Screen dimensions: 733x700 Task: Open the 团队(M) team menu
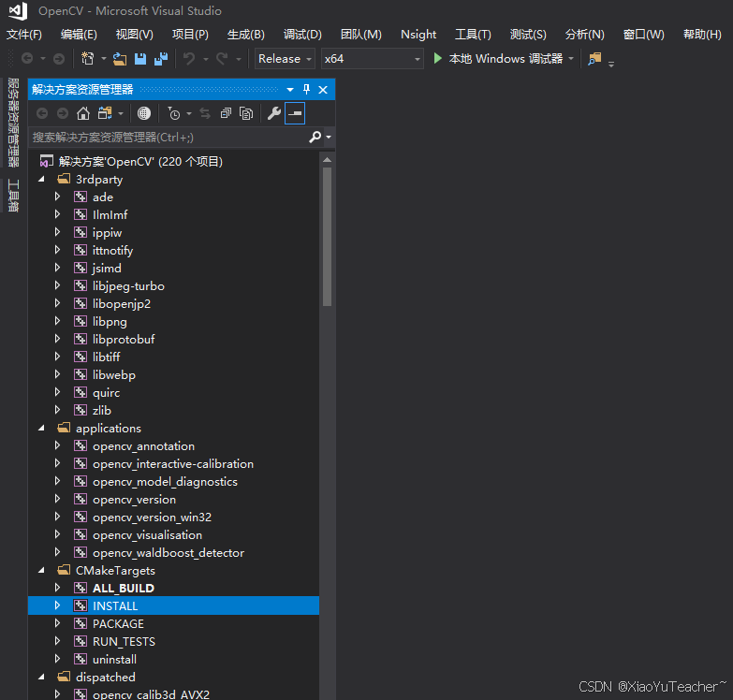[x=361, y=35]
